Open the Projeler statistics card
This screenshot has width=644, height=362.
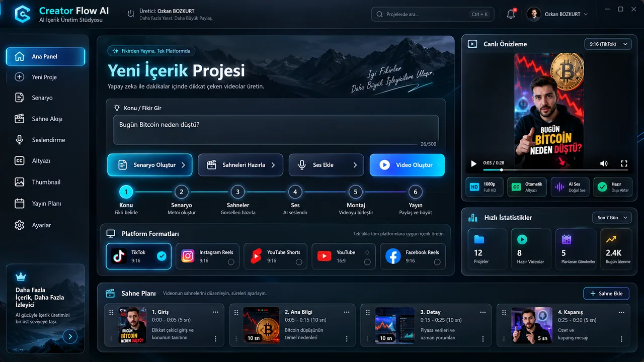click(487, 249)
